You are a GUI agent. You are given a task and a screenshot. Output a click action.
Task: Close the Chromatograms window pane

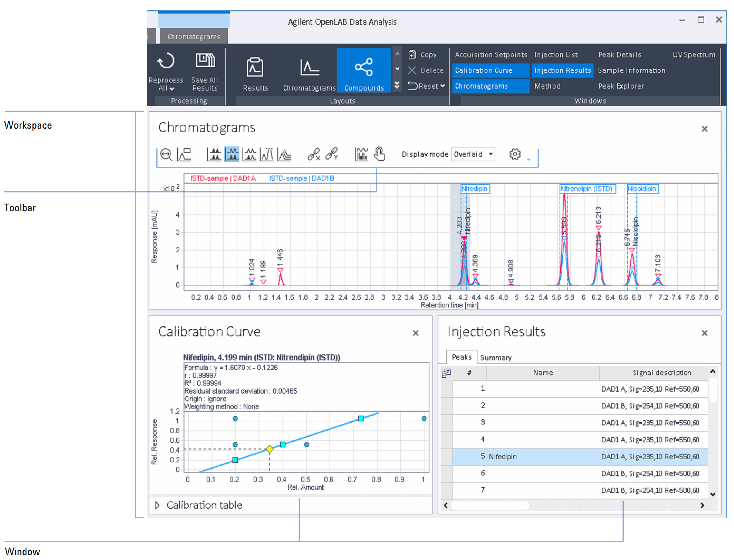pos(704,129)
